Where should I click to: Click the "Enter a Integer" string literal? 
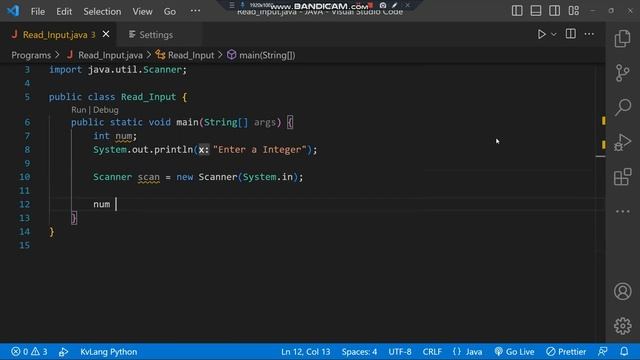click(260, 149)
